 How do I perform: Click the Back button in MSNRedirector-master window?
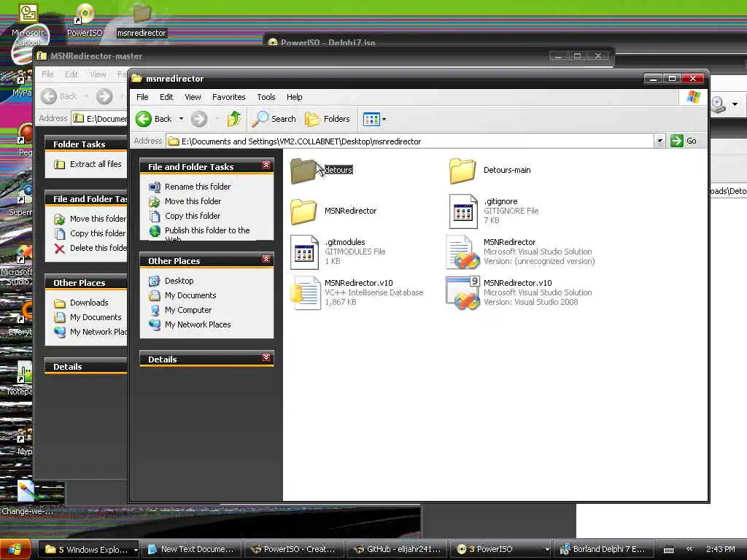[x=58, y=96]
